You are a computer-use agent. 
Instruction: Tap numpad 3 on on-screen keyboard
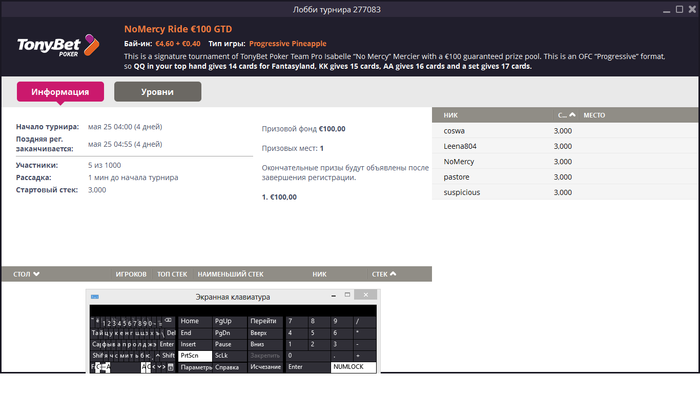pos(342,344)
